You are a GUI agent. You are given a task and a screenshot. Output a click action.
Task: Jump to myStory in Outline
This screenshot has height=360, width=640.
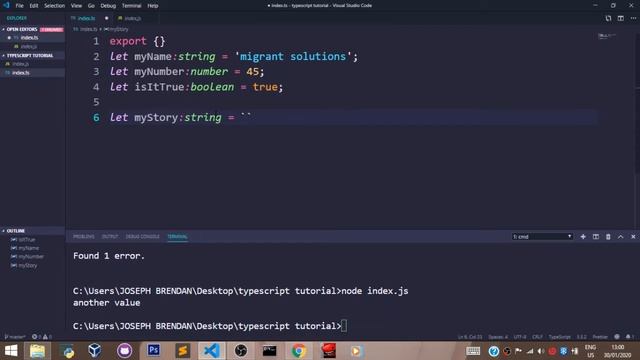point(27,265)
